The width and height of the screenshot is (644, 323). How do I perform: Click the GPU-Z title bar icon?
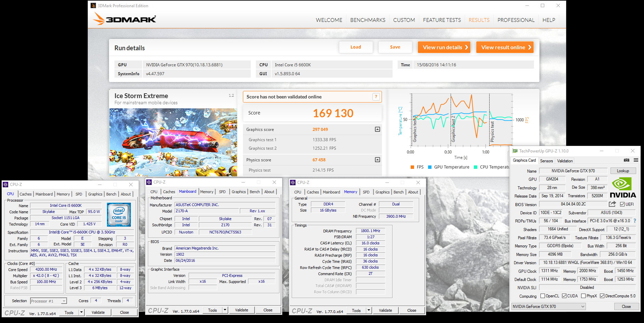515,151
